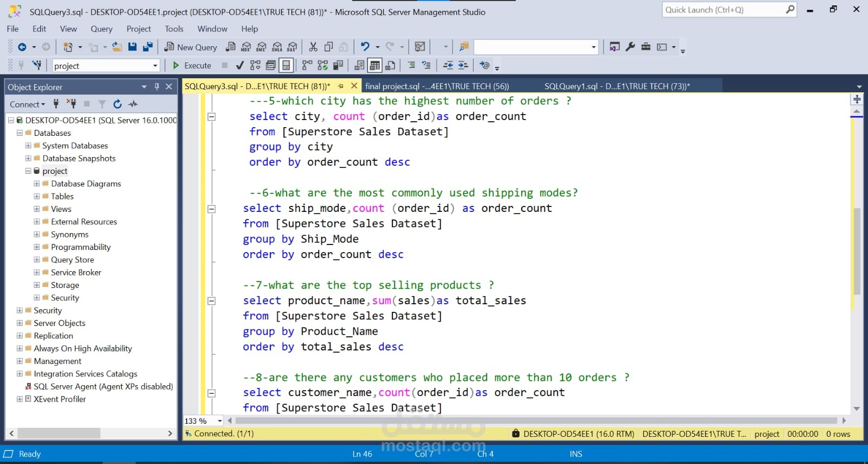This screenshot has width=868, height=464.
Task: Open the Properties wrench icon
Action: (x=630, y=47)
